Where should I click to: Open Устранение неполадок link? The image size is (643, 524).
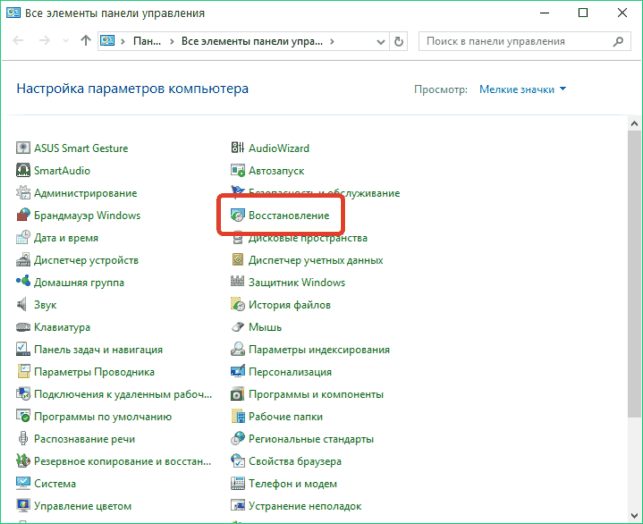tap(305, 506)
